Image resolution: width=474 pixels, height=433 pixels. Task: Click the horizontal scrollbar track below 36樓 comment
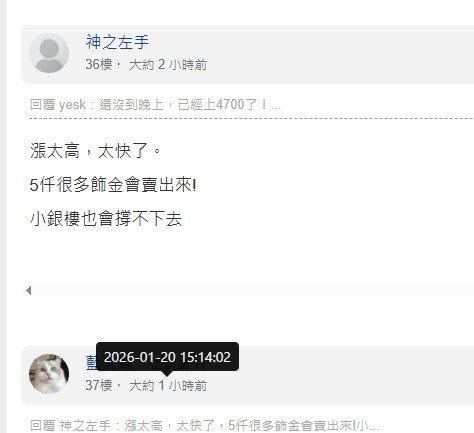click(x=250, y=290)
